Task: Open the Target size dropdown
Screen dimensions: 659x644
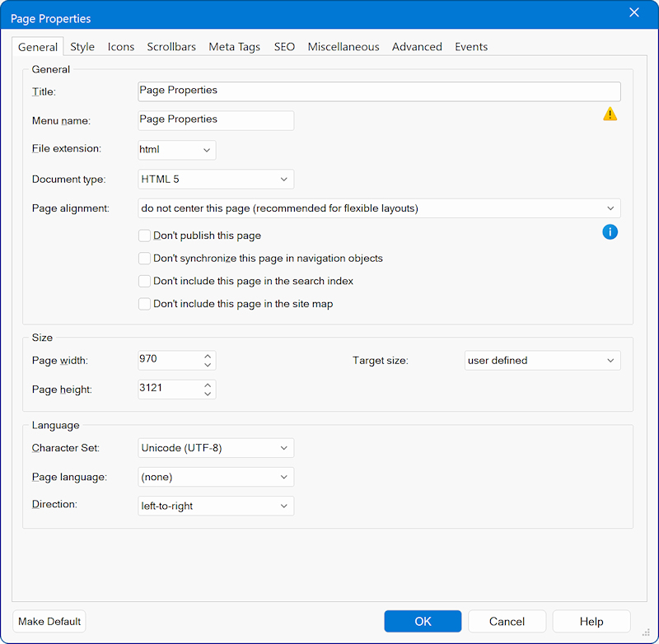Action: 542,361
